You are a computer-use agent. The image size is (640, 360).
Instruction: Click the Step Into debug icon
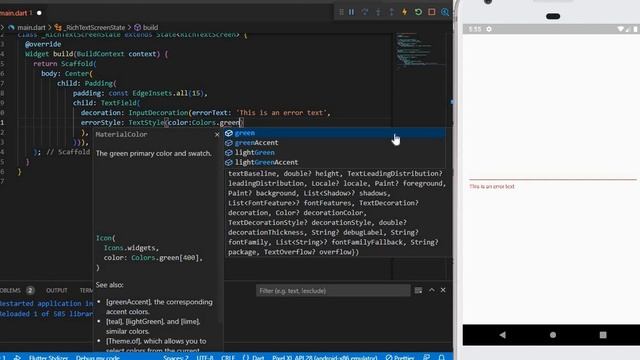[378, 12]
